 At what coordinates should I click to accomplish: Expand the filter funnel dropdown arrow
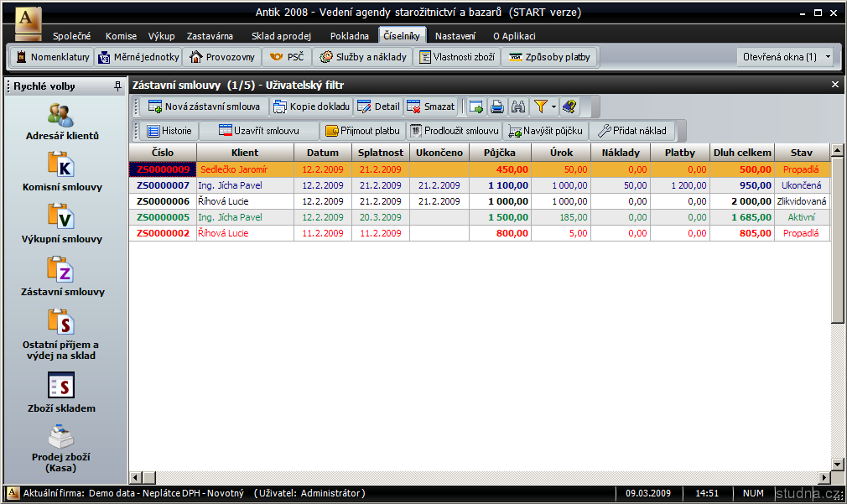pyautogui.click(x=553, y=107)
